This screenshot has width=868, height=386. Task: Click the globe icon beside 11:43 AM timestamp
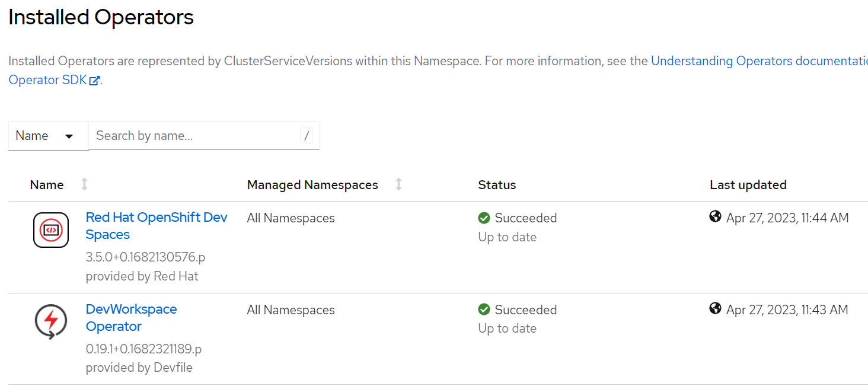click(x=715, y=308)
